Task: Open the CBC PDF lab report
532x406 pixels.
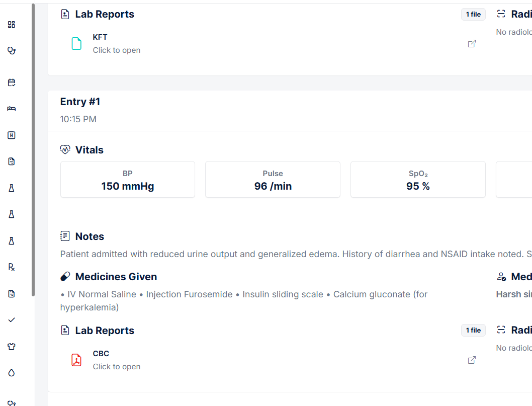Action: 101,354
